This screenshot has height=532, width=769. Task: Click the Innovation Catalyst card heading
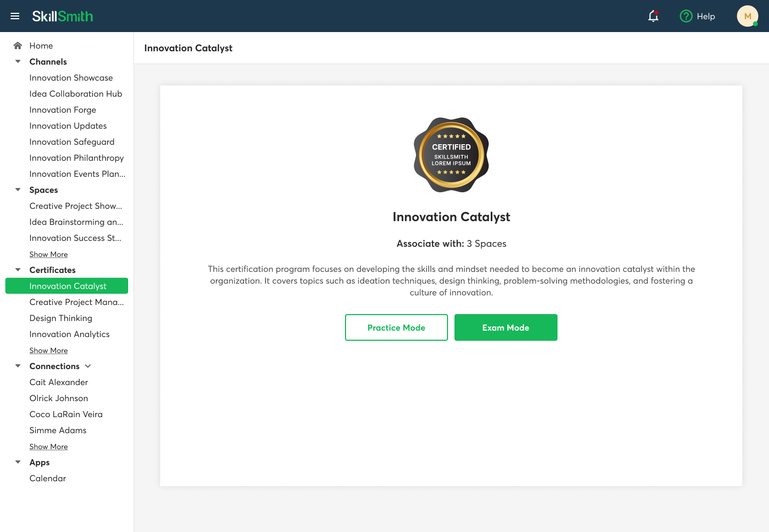pyautogui.click(x=451, y=217)
